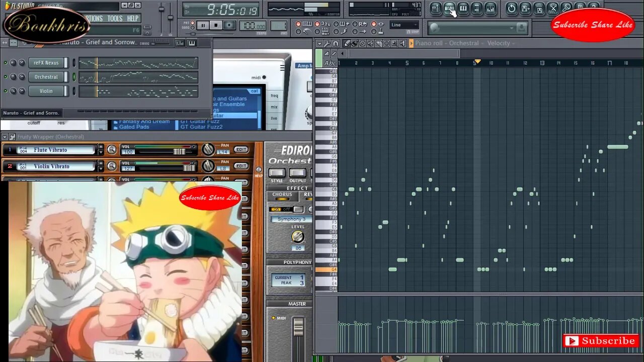The width and height of the screenshot is (644, 362).
Task: Open the mixer view button
Action: point(490,8)
